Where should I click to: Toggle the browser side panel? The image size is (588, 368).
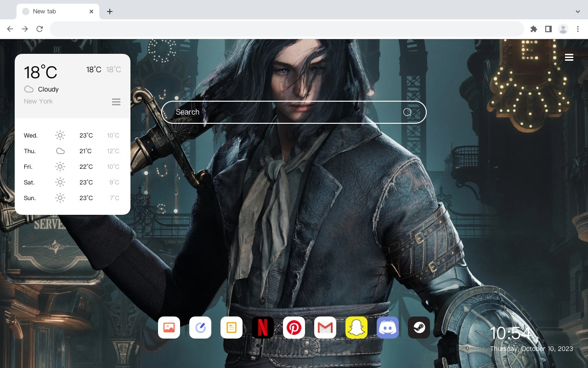tap(548, 29)
